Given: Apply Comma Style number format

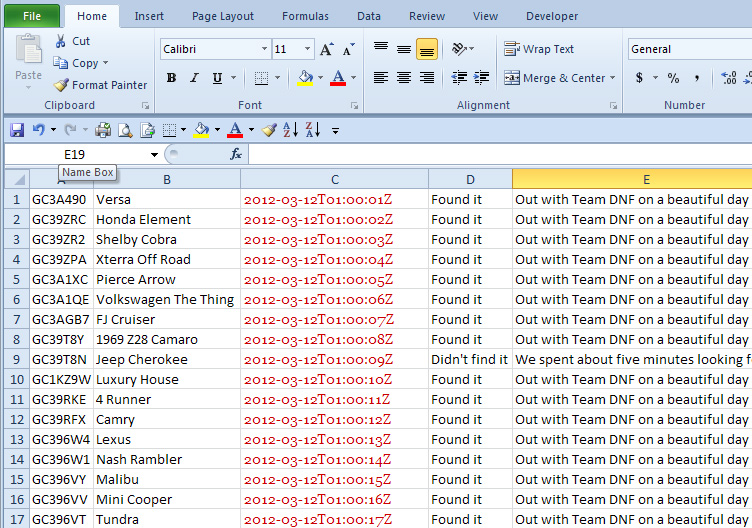Looking at the screenshot, I should [x=696, y=78].
